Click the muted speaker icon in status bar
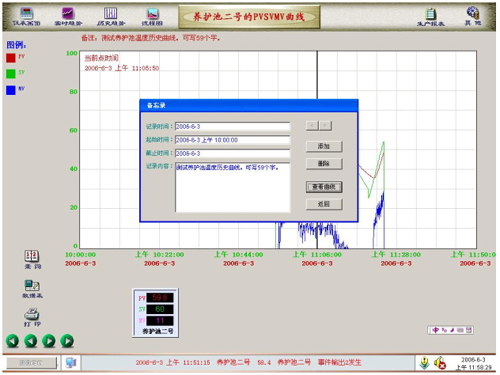Screen dimensions: 500x375 coord(440,363)
